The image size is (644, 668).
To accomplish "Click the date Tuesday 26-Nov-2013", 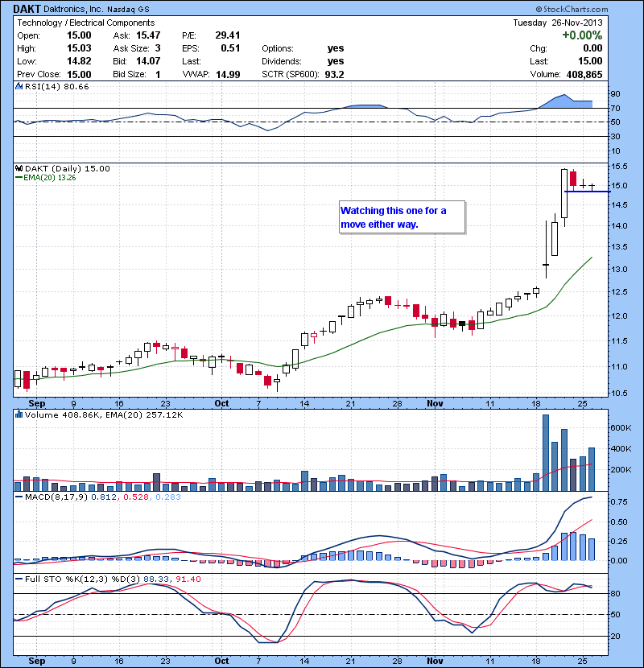I will [x=558, y=23].
